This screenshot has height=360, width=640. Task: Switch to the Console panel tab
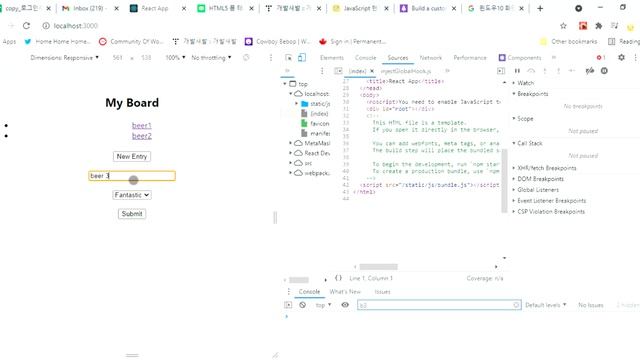pos(365,58)
